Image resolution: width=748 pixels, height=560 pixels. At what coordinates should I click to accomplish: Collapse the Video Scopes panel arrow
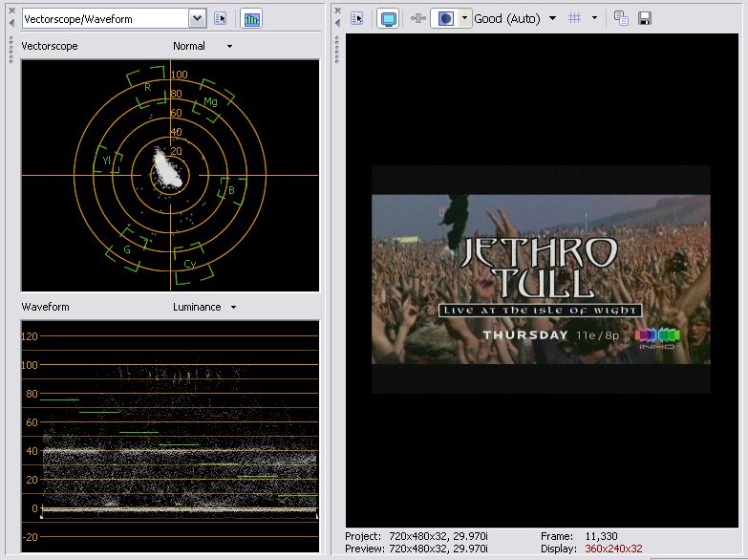pos(11,22)
